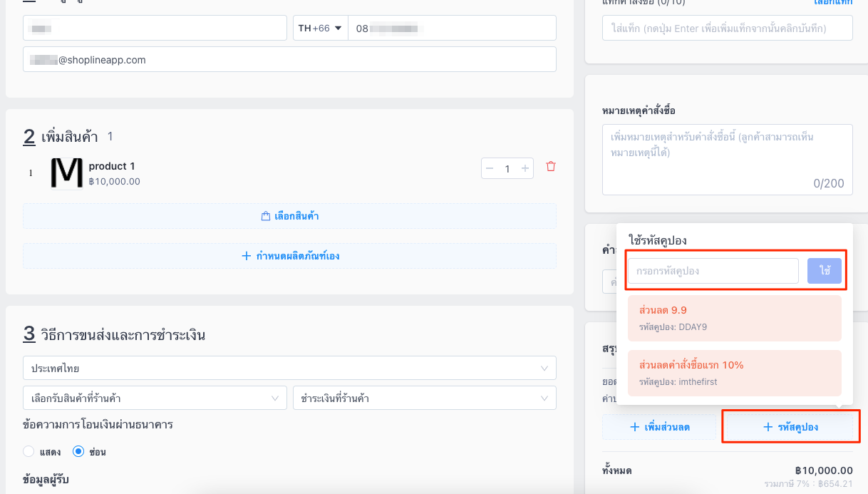
Task: Select the imthefirst first-order 10% coupon
Action: click(734, 374)
